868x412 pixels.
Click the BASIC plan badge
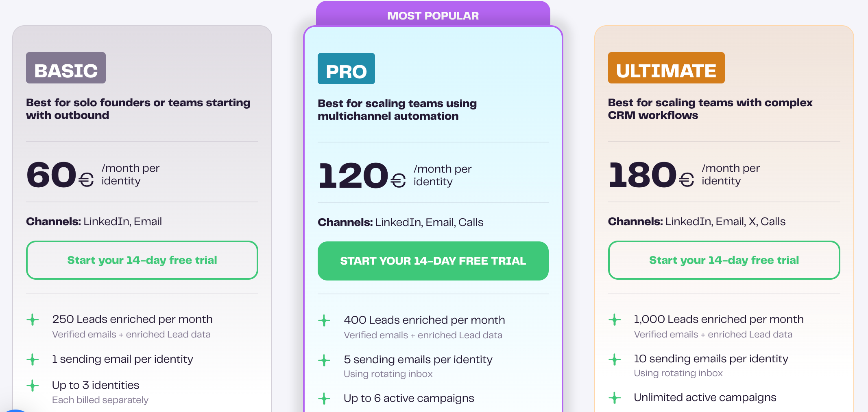click(x=66, y=68)
